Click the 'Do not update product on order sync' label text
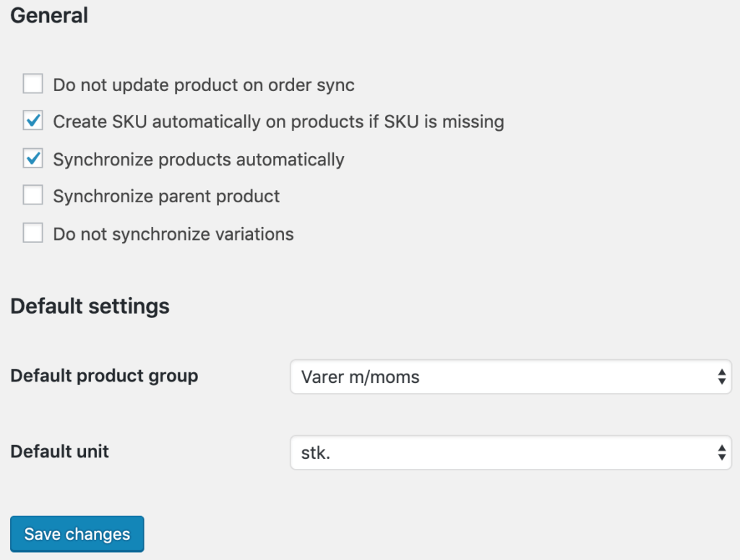The width and height of the screenshot is (740, 560). point(203,85)
